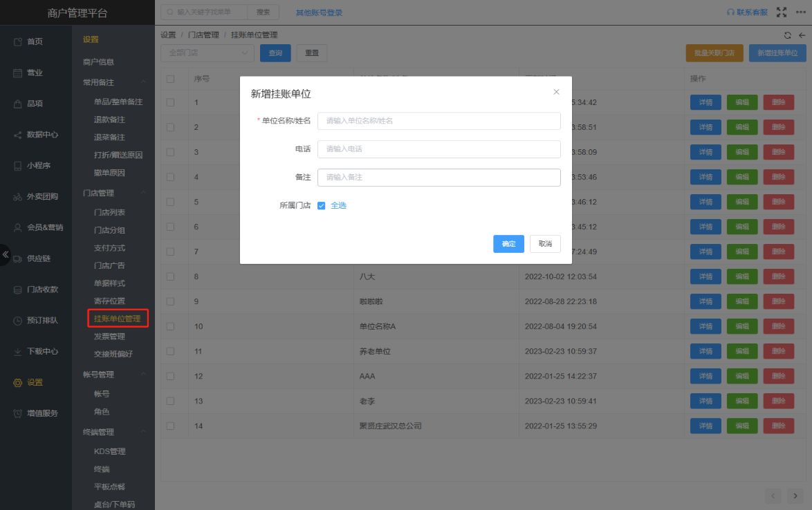Select KDS管理 menu item

coord(110,451)
